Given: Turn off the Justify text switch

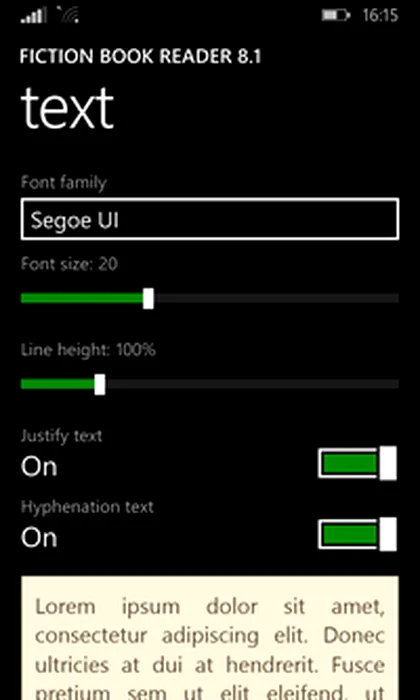Looking at the screenshot, I should pyautogui.click(x=358, y=463).
